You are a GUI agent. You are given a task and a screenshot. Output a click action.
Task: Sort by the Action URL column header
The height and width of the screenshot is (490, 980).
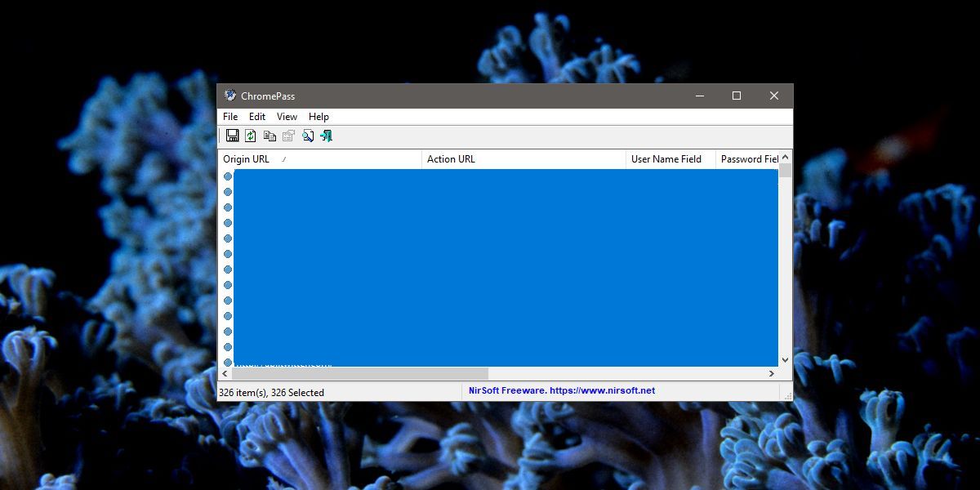(523, 159)
